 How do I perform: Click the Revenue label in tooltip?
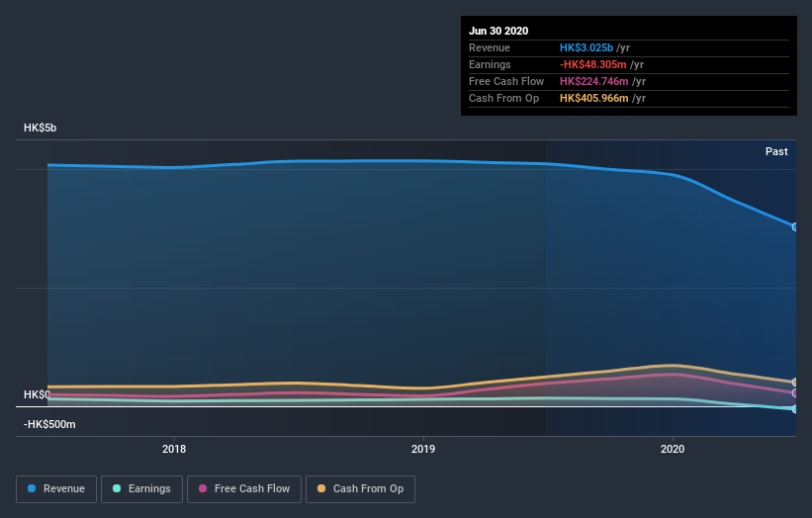[490, 47]
